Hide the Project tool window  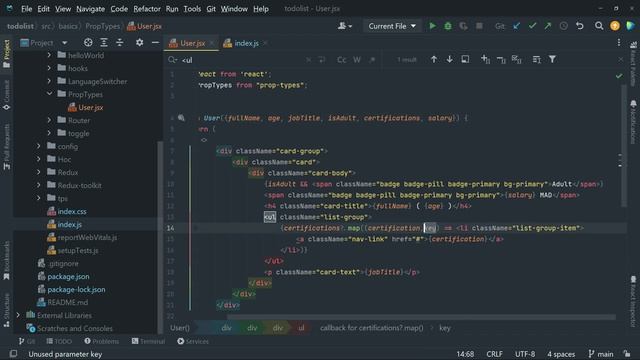155,42
